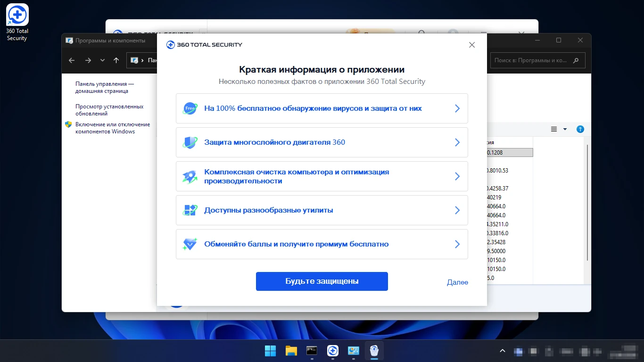The width and height of the screenshot is (644, 362).
Task: Click the premium diamond icon
Action: coord(190,244)
